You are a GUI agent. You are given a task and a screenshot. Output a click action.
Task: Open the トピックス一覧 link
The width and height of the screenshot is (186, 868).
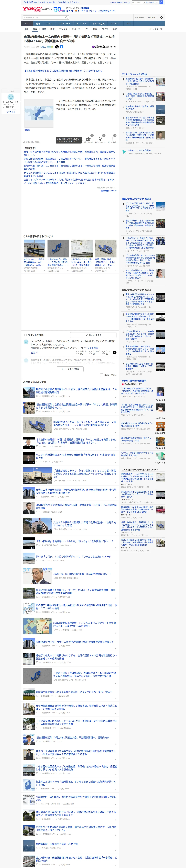coord(155,29)
